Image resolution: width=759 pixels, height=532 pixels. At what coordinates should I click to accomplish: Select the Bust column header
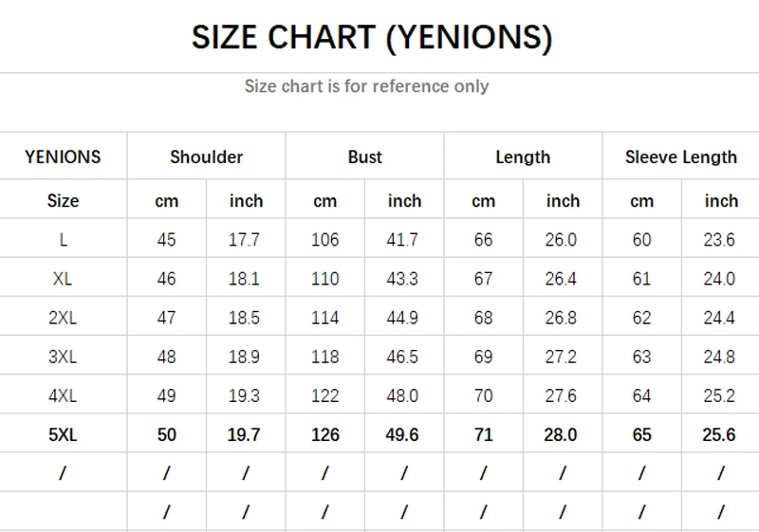pyautogui.click(x=364, y=157)
